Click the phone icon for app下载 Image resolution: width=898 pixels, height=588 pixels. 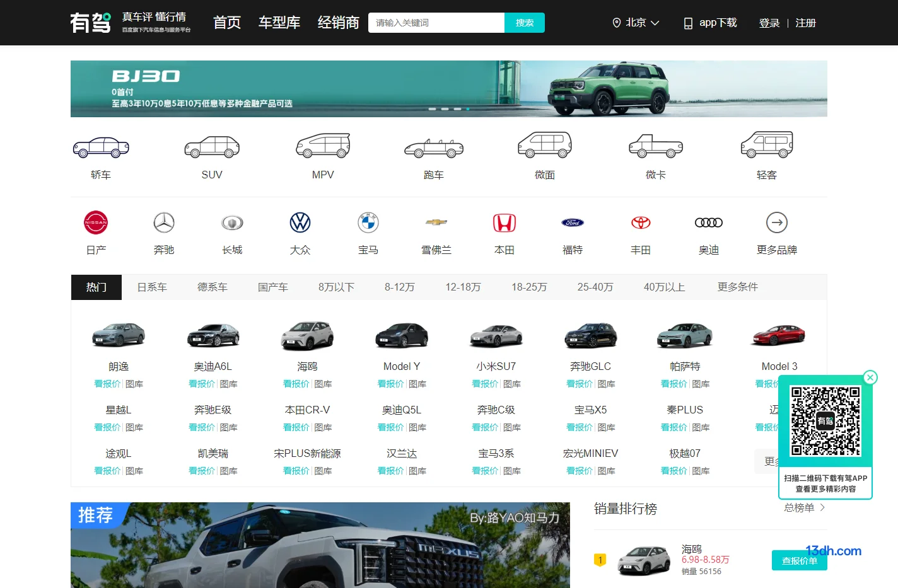(688, 23)
